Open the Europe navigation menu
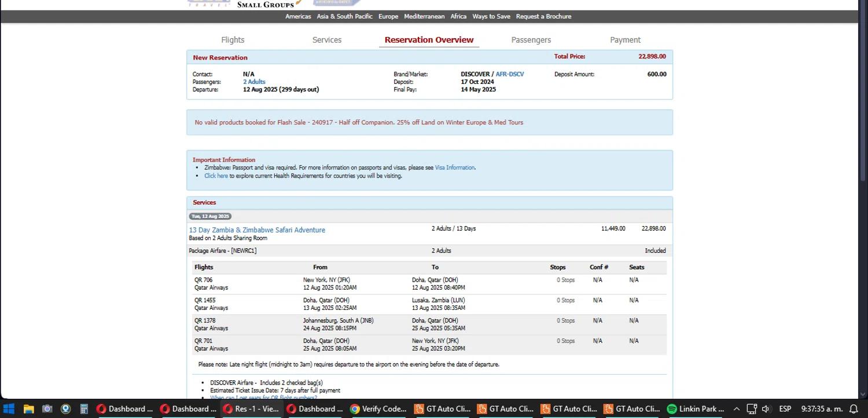 coord(388,16)
